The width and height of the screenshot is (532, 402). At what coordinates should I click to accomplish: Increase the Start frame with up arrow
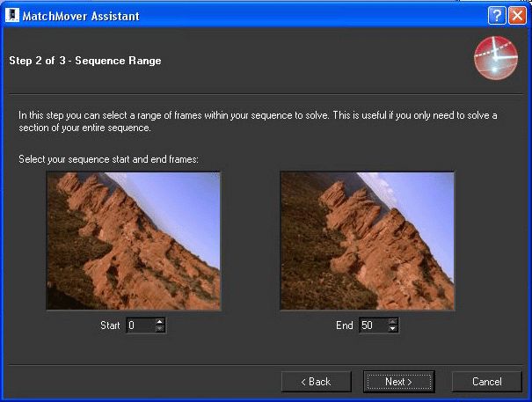(160, 322)
